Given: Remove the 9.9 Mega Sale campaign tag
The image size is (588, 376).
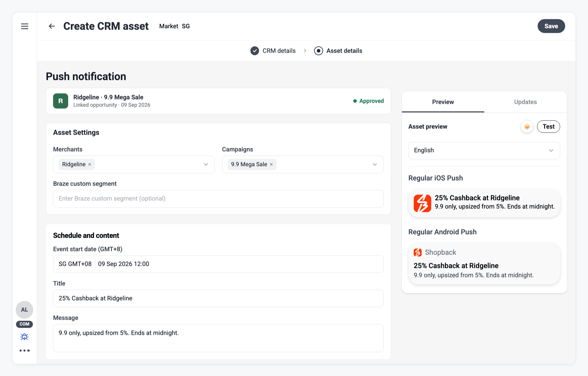Looking at the screenshot, I should tap(271, 164).
